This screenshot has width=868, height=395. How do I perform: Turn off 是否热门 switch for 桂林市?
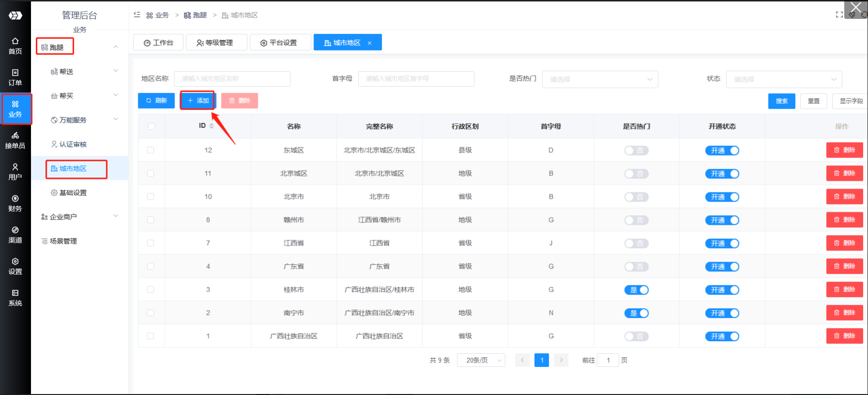[636, 290]
